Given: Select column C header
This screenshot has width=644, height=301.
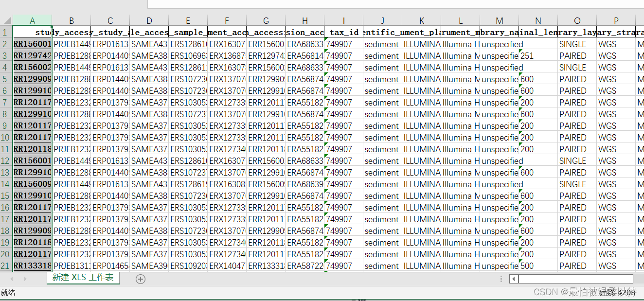Looking at the screenshot, I should [x=110, y=20].
